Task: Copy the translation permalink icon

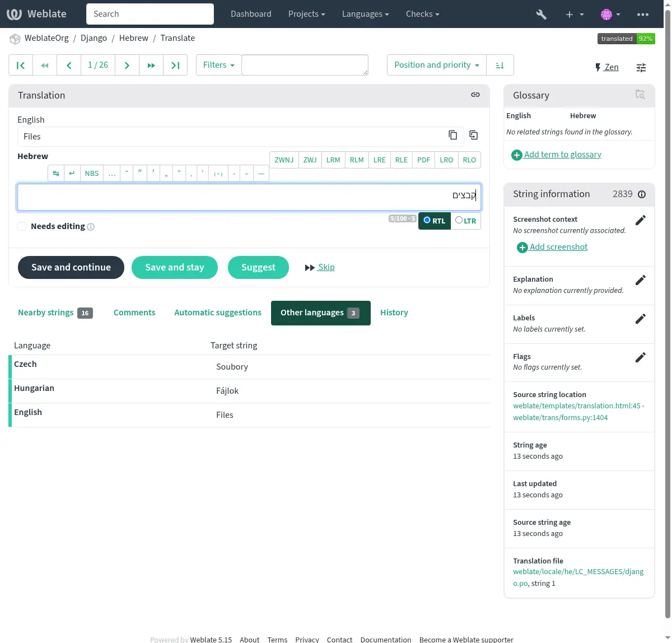Action: 475,95
